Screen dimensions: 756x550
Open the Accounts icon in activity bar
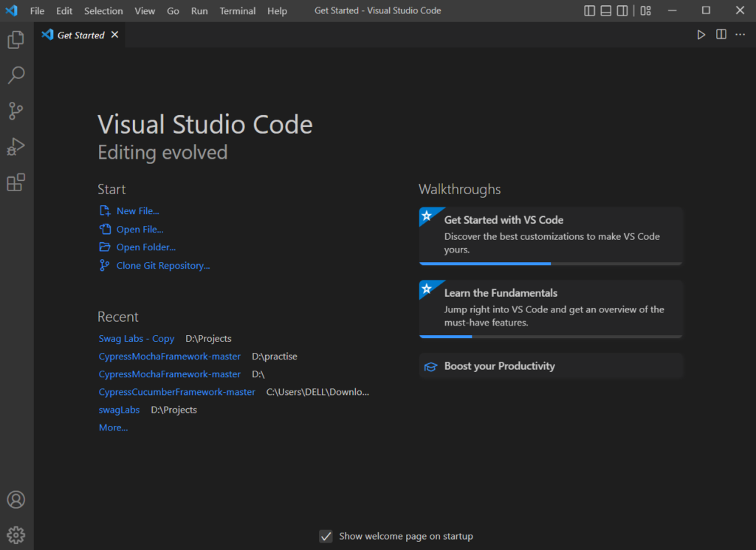coord(16,499)
